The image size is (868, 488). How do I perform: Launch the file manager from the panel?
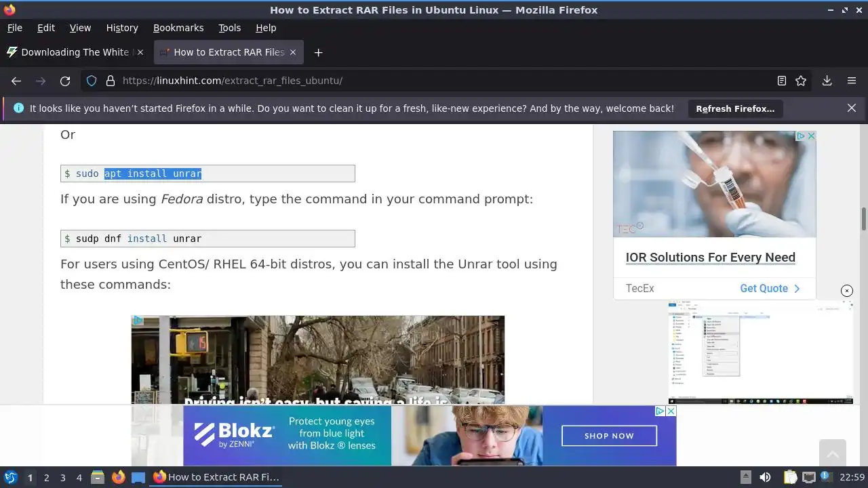[x=98, y=477]
